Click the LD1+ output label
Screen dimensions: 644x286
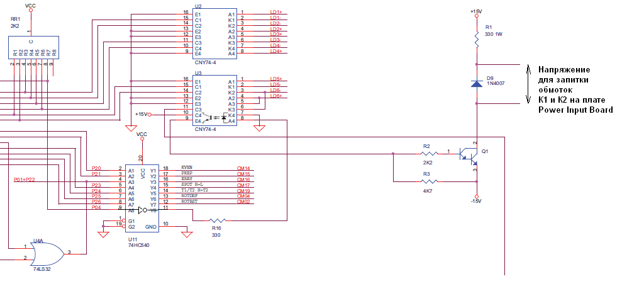(275, 12)
